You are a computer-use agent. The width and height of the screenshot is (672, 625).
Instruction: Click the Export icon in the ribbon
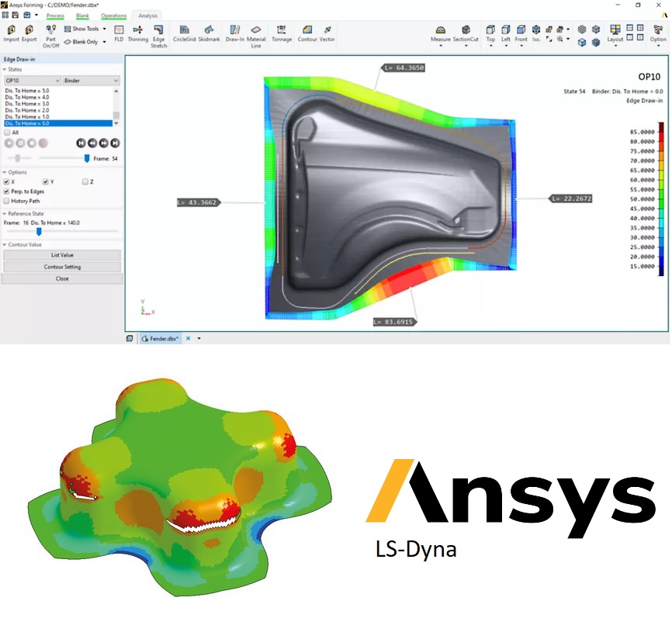[29, 33]
